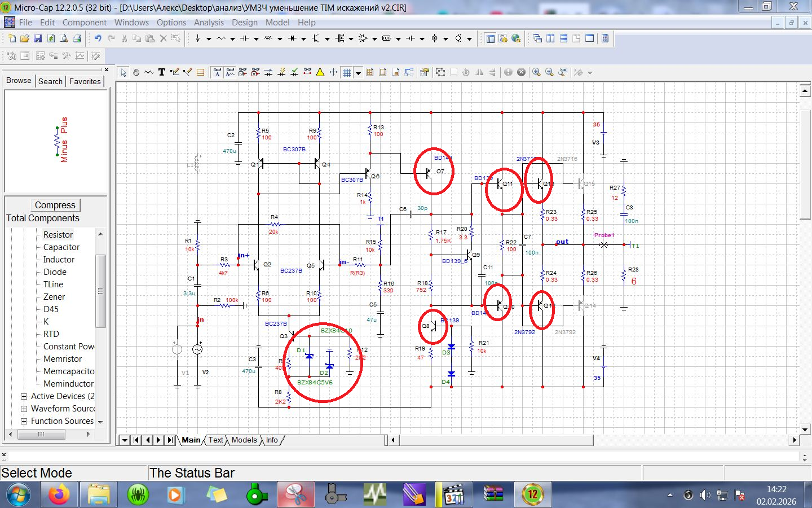Screen dimensions: 812x508
Task: Pick the diode component tool
Action: (292, 38)
